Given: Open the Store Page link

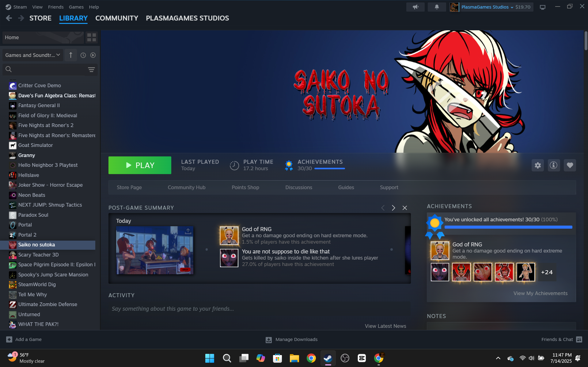Looking at the screenshot, I should 129,187.
